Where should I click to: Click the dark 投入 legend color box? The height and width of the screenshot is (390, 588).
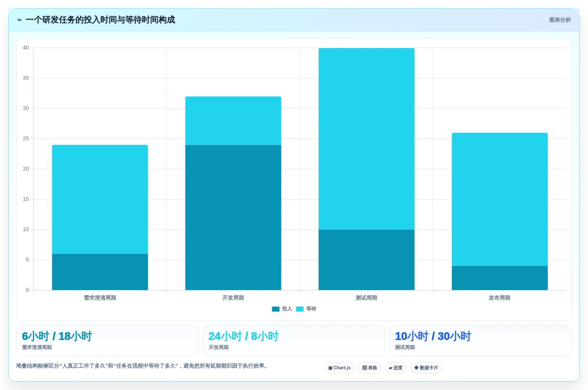(276, 309)
